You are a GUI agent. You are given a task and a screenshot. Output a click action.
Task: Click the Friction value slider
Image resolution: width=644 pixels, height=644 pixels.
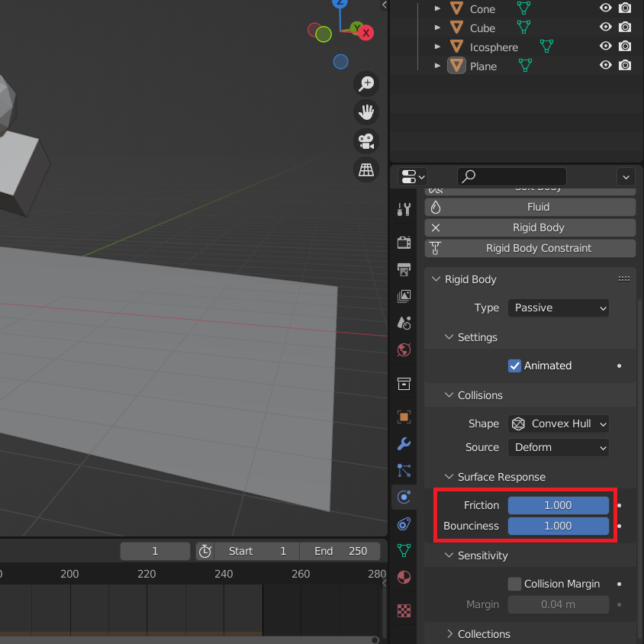[x=558, y=505]
